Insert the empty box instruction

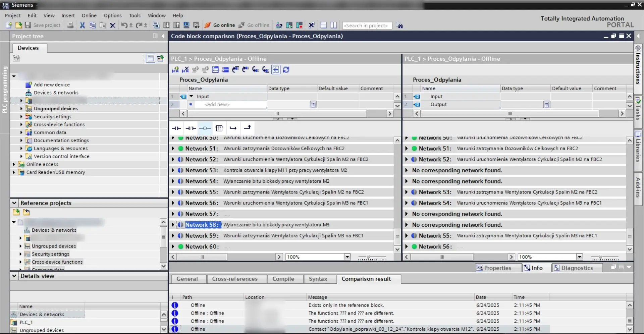click(219, 128)
